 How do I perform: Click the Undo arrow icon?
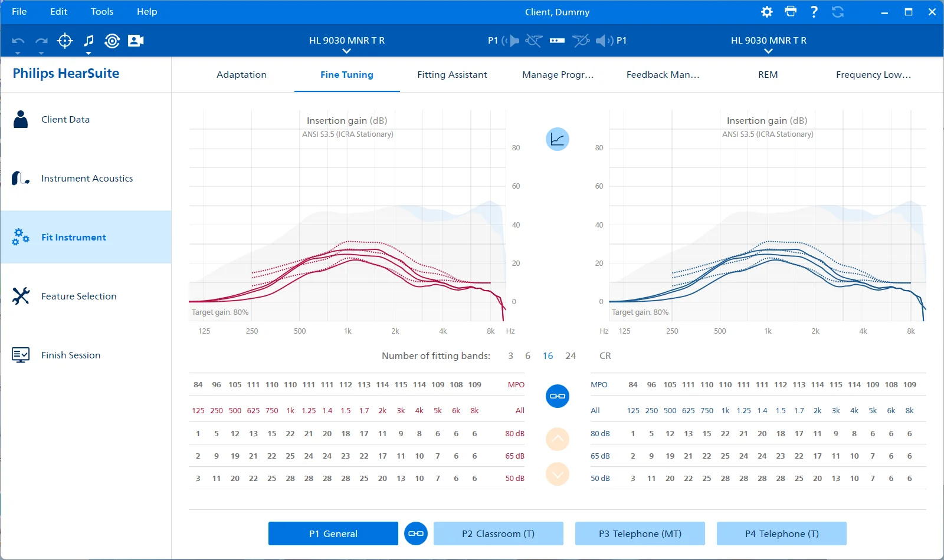pyautogui.click(x=18, y=41)
